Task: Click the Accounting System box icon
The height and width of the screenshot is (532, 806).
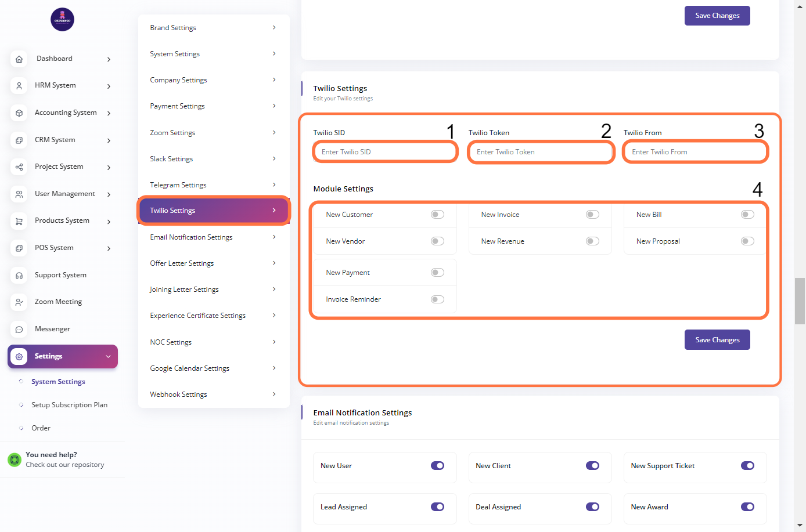Action: click(19, 113)
